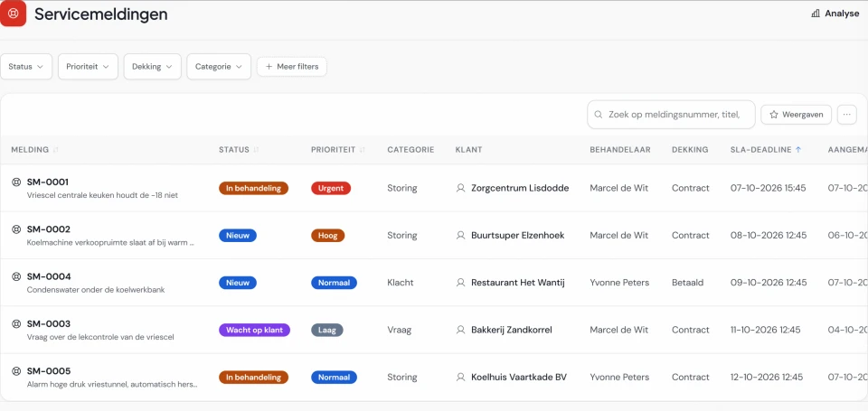Click Yvonne Peters in the SM-0004 row

[619, 283]
